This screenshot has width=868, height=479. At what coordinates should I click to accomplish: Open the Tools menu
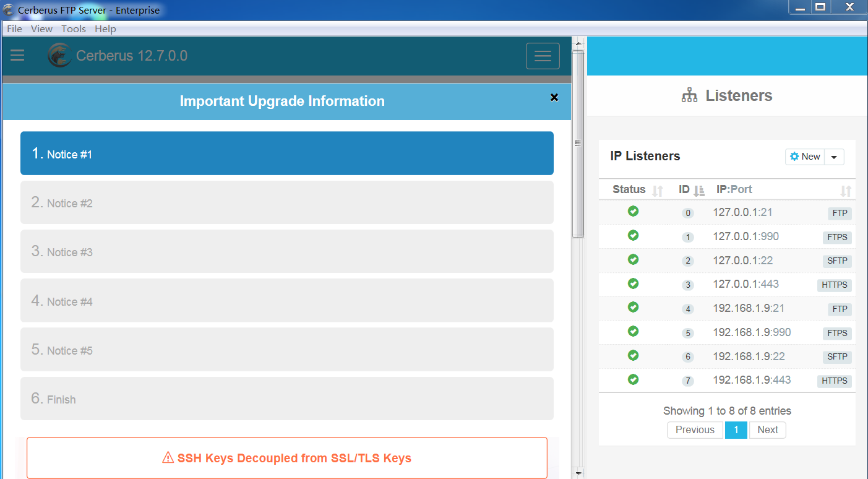click(x=74, y=28)
